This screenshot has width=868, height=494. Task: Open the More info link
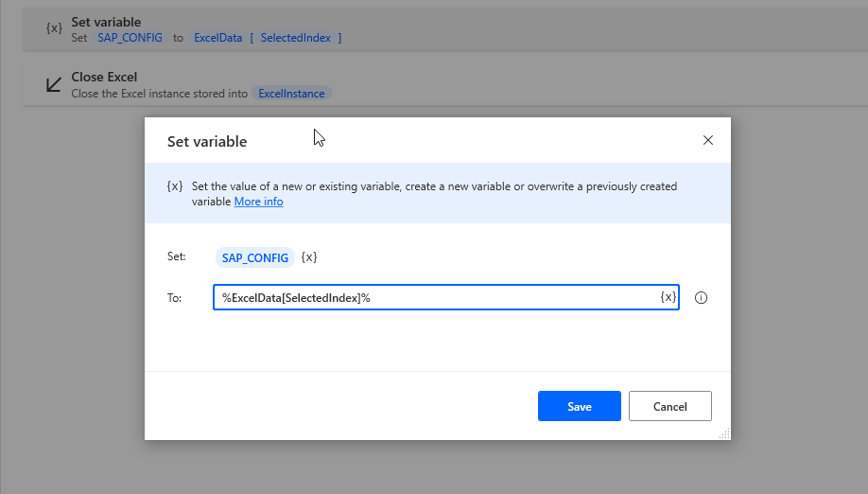(x=258, y=202)
